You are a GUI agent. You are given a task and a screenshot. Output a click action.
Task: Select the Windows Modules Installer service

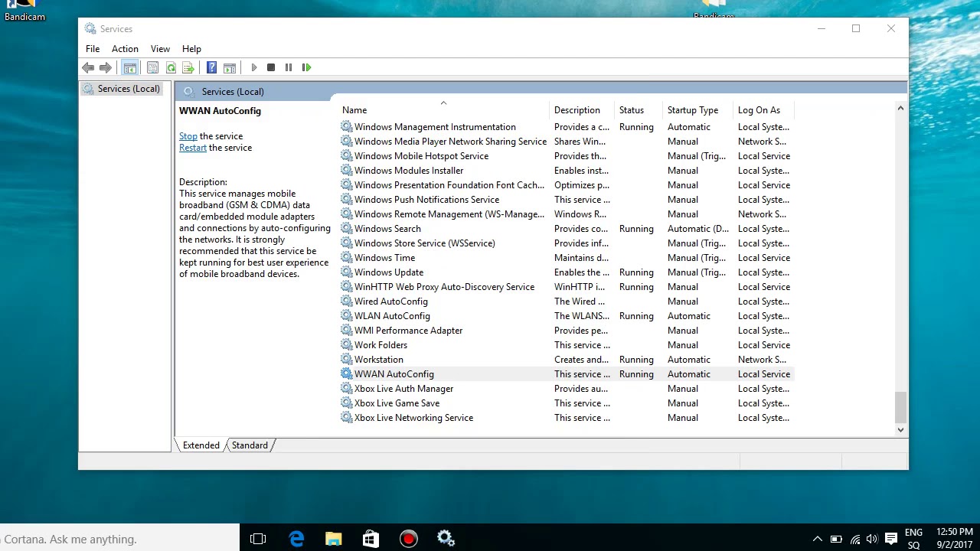(567, 171)
